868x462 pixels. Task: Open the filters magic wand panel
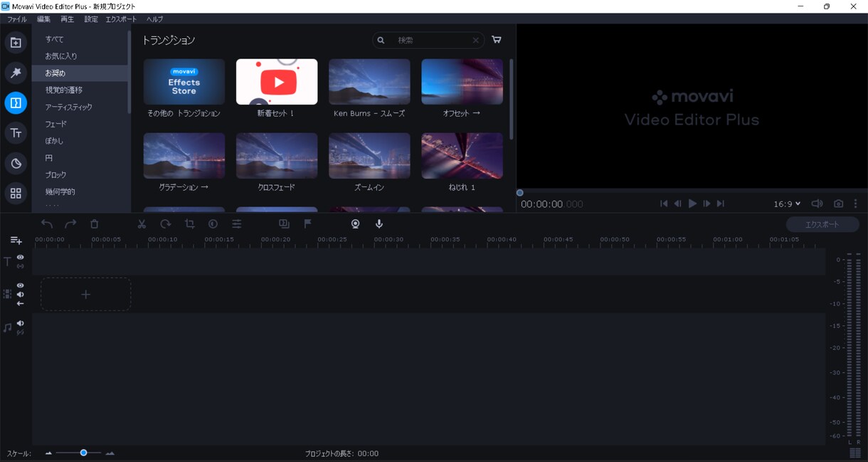16,73
